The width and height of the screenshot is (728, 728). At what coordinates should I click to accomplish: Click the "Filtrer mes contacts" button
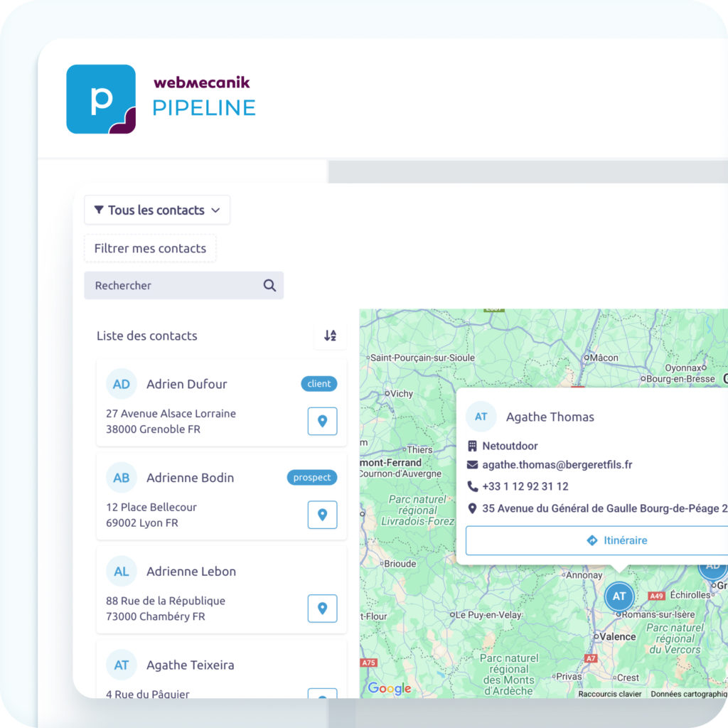[x=149, y=248]
